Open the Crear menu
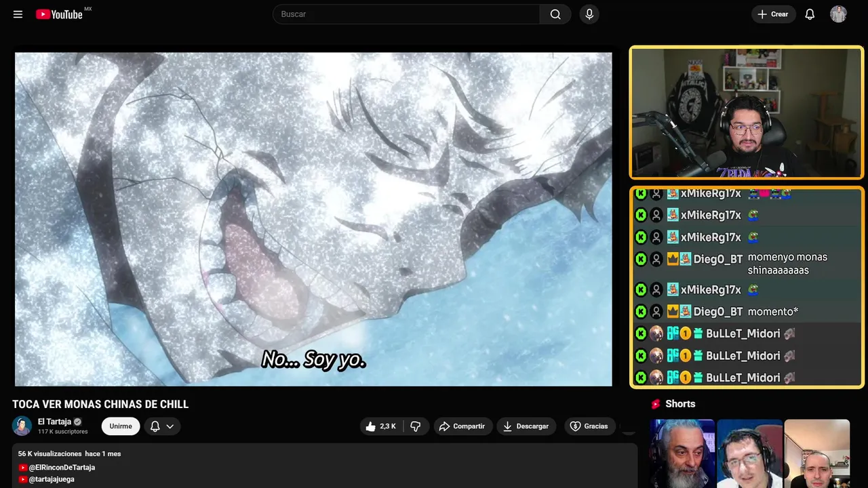 coord(773,14)
